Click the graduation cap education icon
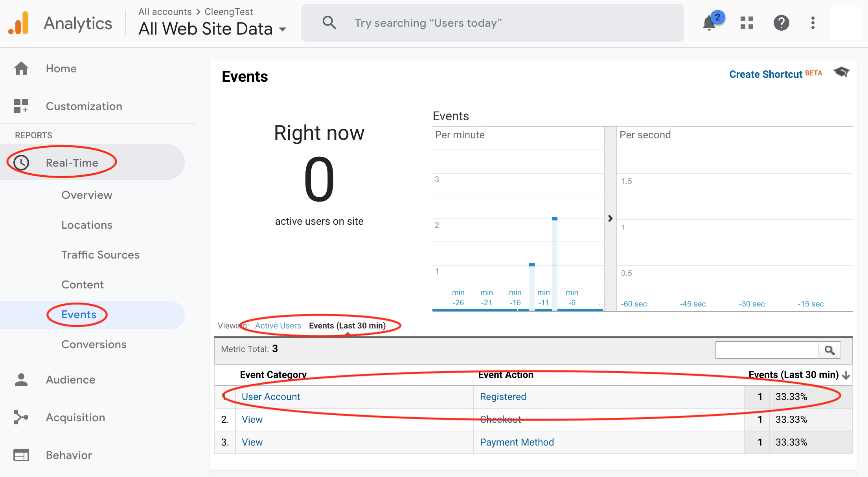Viewport: 868px width, 477px height. coord(842,72)
